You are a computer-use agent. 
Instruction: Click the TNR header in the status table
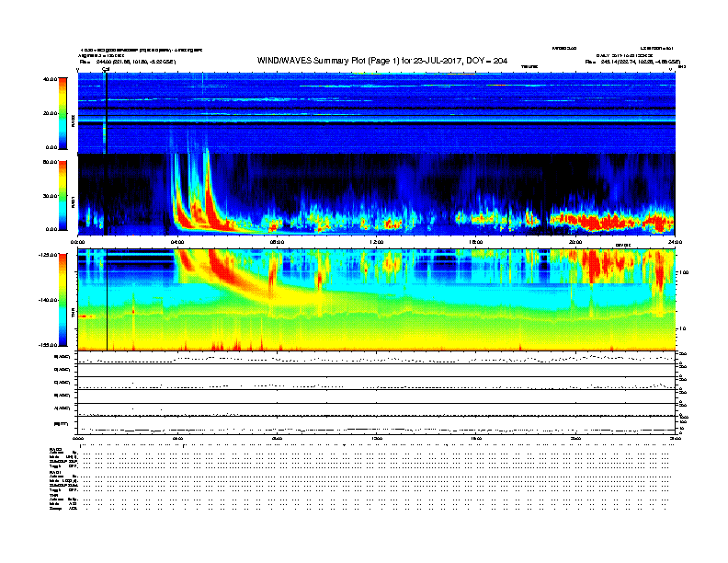53,495
